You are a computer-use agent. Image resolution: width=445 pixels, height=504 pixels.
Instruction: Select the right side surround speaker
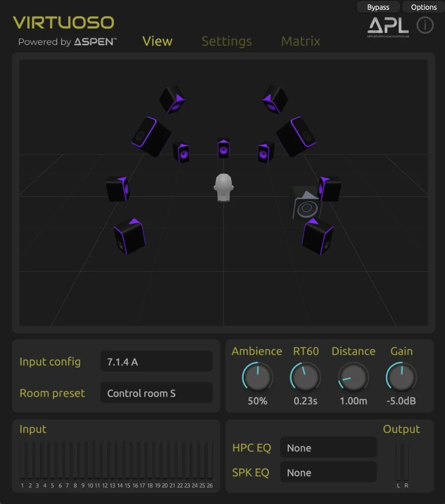tap(330, 189)
